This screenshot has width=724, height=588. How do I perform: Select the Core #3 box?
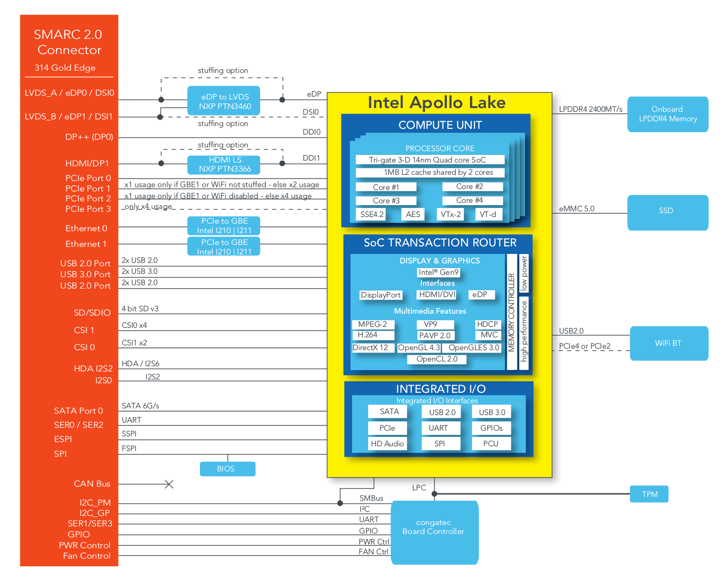(x=386, y=200)
